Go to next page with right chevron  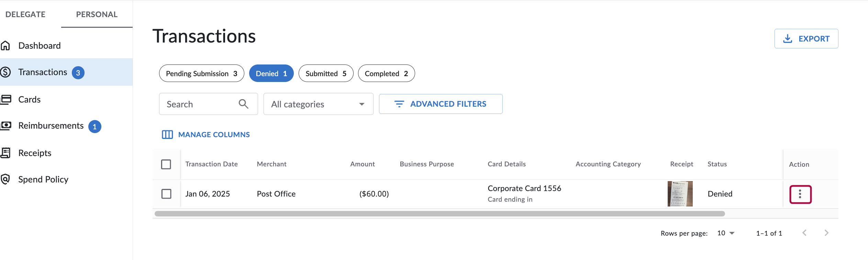pos(826,233)
